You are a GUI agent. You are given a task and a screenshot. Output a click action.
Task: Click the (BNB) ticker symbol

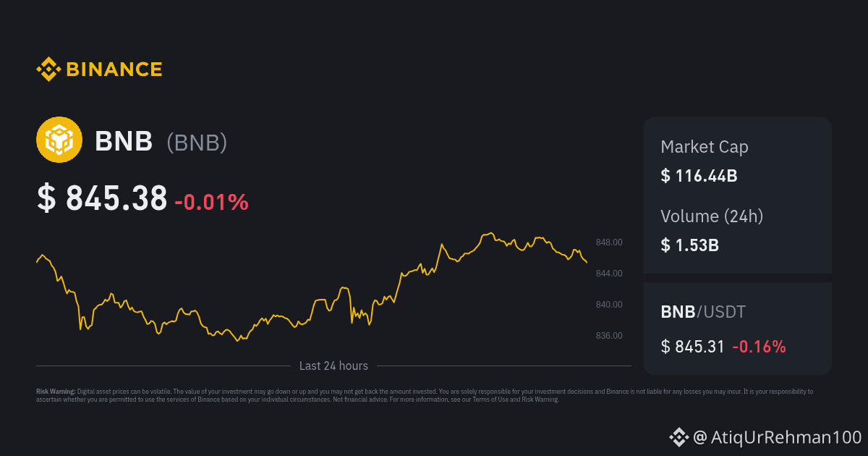pos(197,142)
